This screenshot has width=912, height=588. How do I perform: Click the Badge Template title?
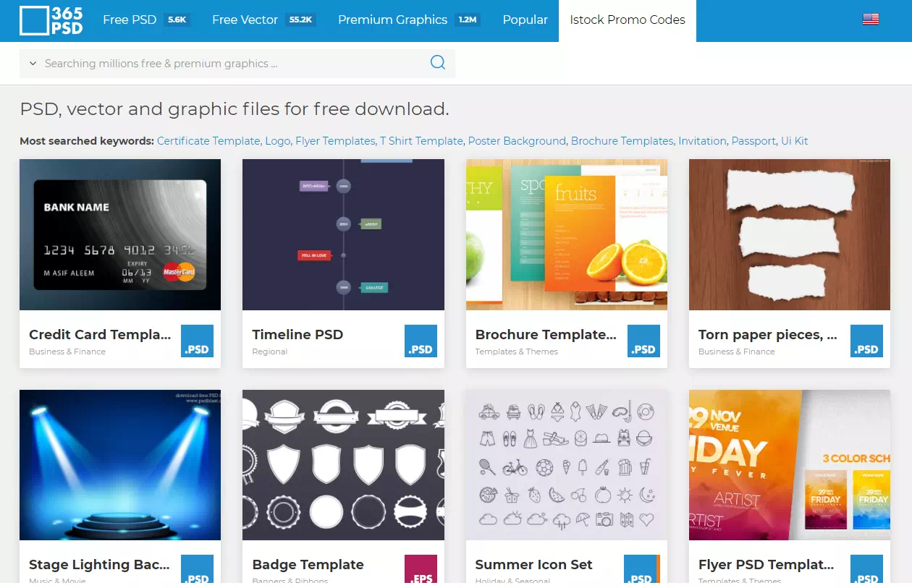click(308, 565)
